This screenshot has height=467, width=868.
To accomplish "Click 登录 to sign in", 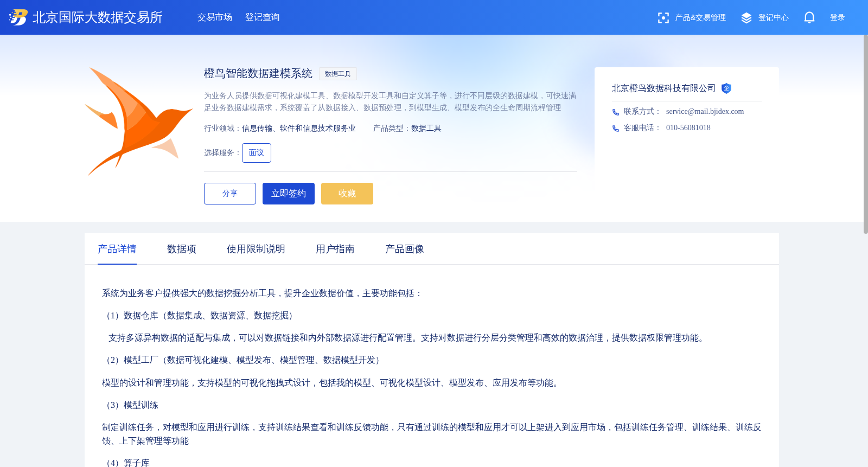I will [837, 18].
